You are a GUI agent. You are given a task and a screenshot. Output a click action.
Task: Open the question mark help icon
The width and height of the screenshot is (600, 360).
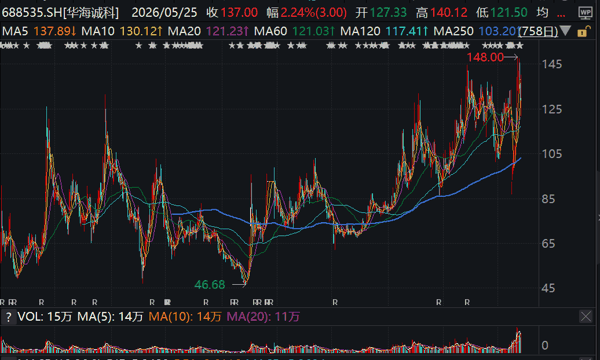coord(8,317)
